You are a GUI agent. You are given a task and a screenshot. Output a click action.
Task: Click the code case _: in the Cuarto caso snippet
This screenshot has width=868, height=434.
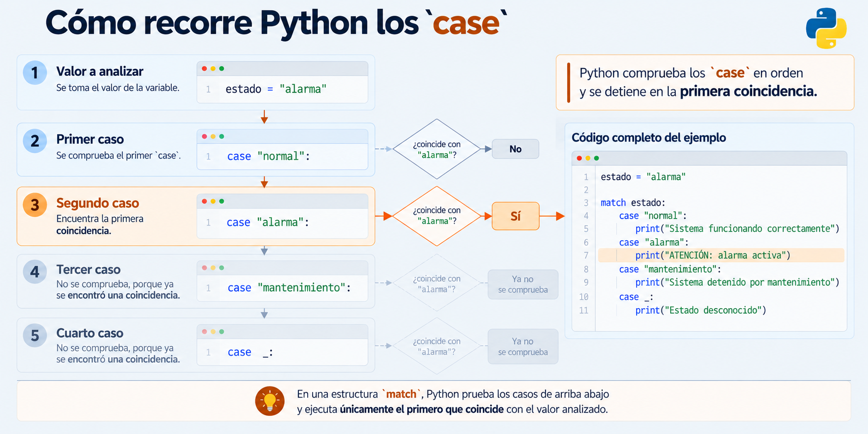(x=251, y=352)
